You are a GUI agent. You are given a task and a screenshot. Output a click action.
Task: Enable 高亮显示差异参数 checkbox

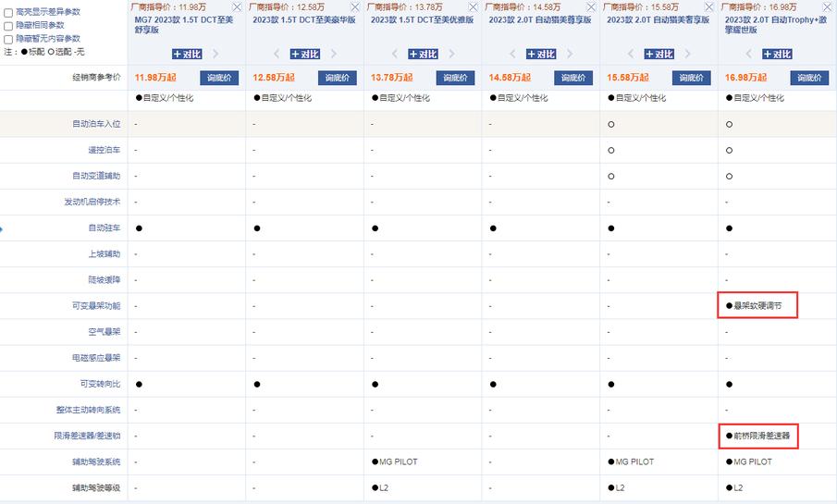[x=8, y=12]
